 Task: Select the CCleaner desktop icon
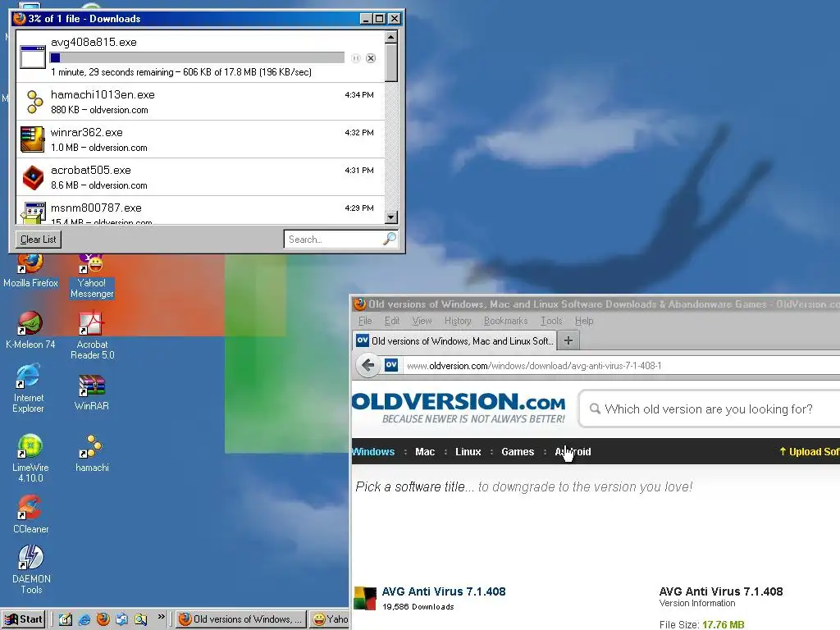click(x=30, y=514)
